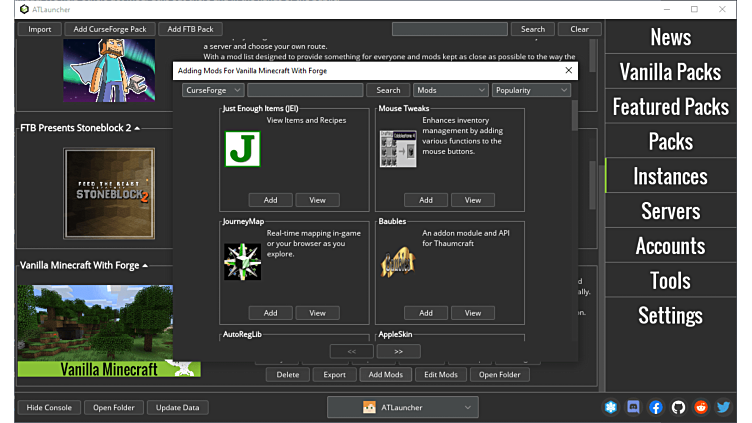
Task: Switch to the Vanilla Packs tab
Action: 670,72
